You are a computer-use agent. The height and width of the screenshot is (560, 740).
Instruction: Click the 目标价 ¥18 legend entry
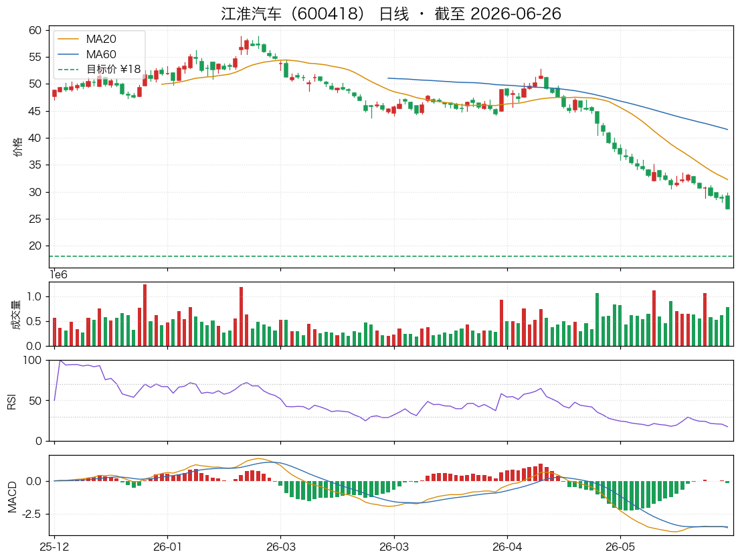[x=99, y=70]
